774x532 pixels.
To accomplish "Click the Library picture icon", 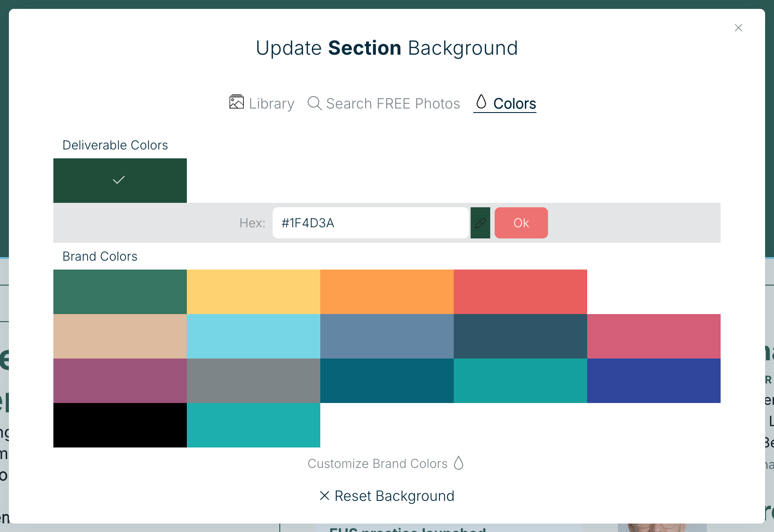I will pyautogui.click(x=237, y=102).
